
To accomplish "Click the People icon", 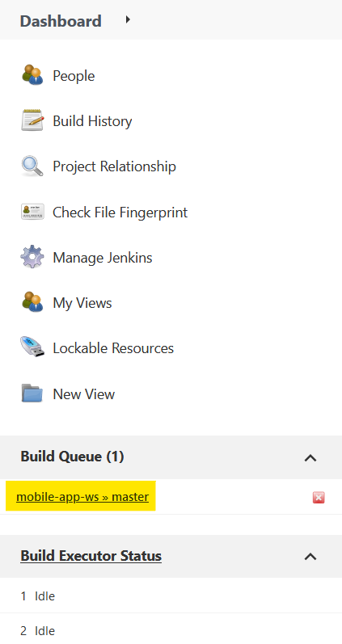I will coord(32,75).
